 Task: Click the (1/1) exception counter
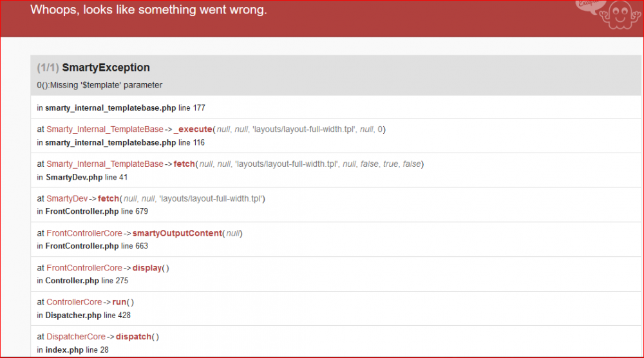point(48,68)
